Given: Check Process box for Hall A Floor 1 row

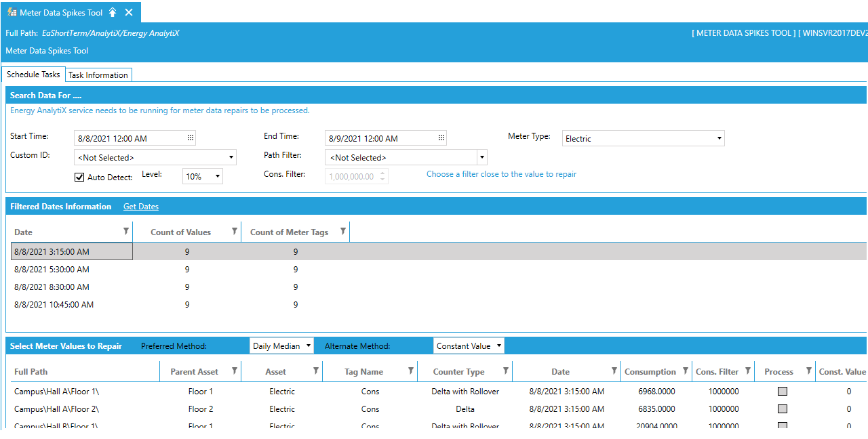Looking at the screenshot, I should point(782,392).
